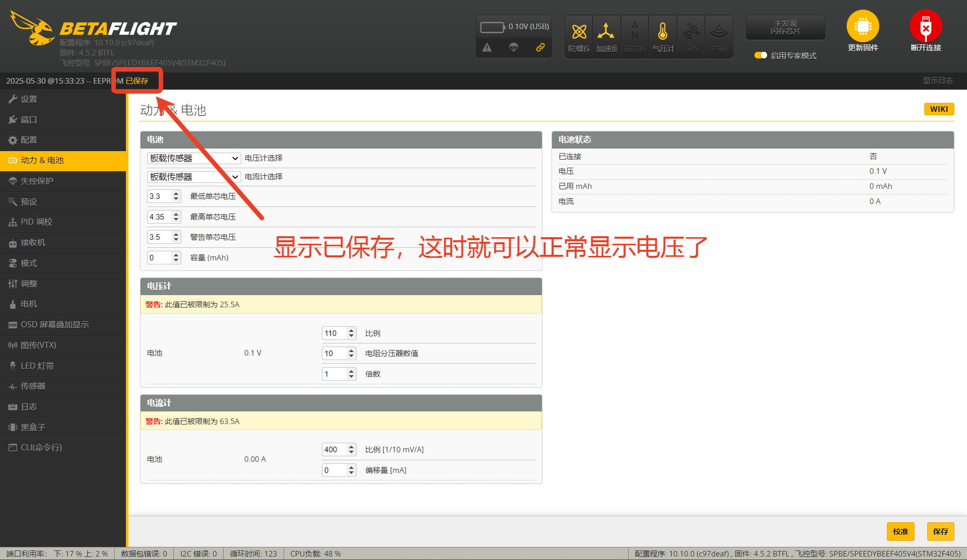Open the 日志 logging tab

[x=63, y=407]
